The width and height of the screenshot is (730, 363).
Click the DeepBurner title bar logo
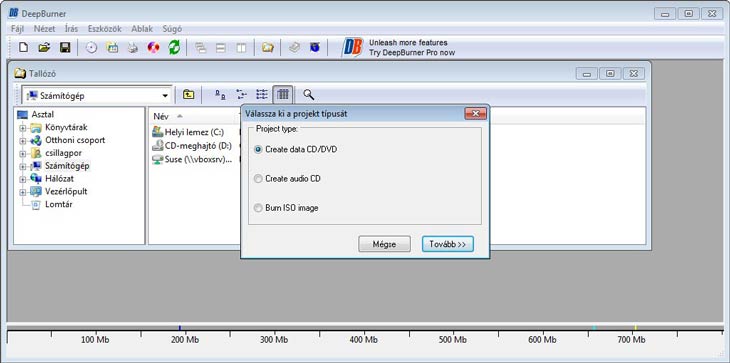(14, 13)
